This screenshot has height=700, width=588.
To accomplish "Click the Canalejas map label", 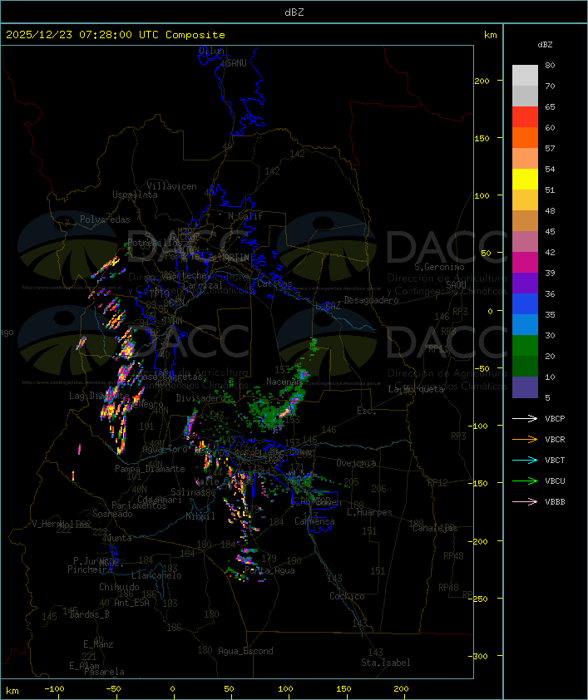I will click(435, 528).
